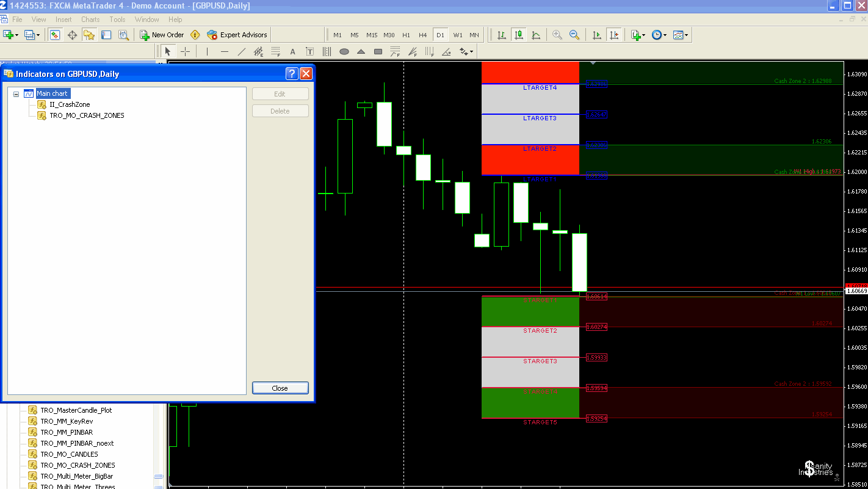868x489 pixels.
Task: Open the Templates dropdown arrow
Action: (x=687, y=35)
